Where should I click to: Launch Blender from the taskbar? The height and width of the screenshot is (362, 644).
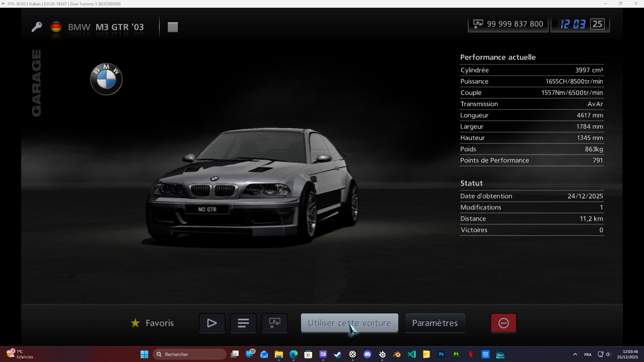pos(397,354)
